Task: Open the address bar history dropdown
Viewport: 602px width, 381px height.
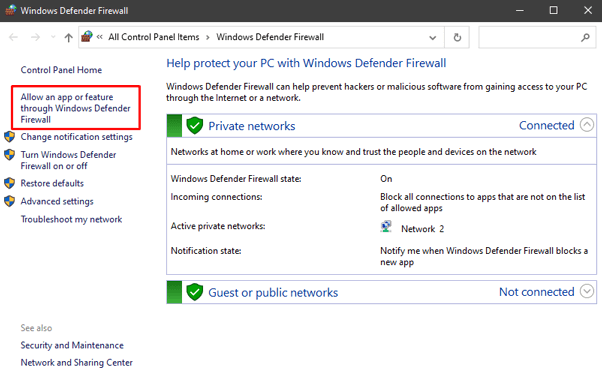Action: 433,38
